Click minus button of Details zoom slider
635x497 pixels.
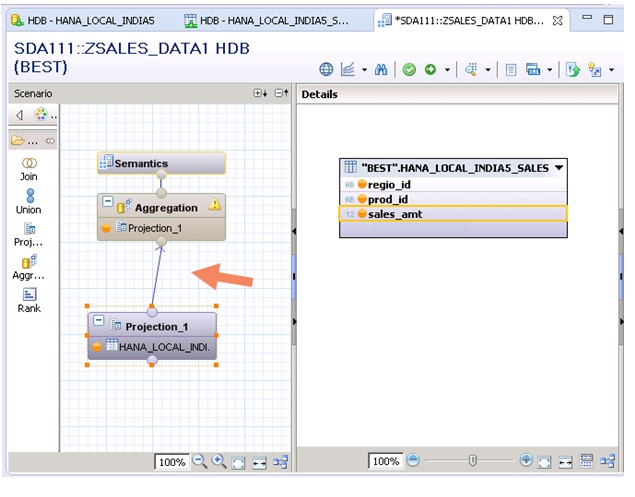pos(413,460)
